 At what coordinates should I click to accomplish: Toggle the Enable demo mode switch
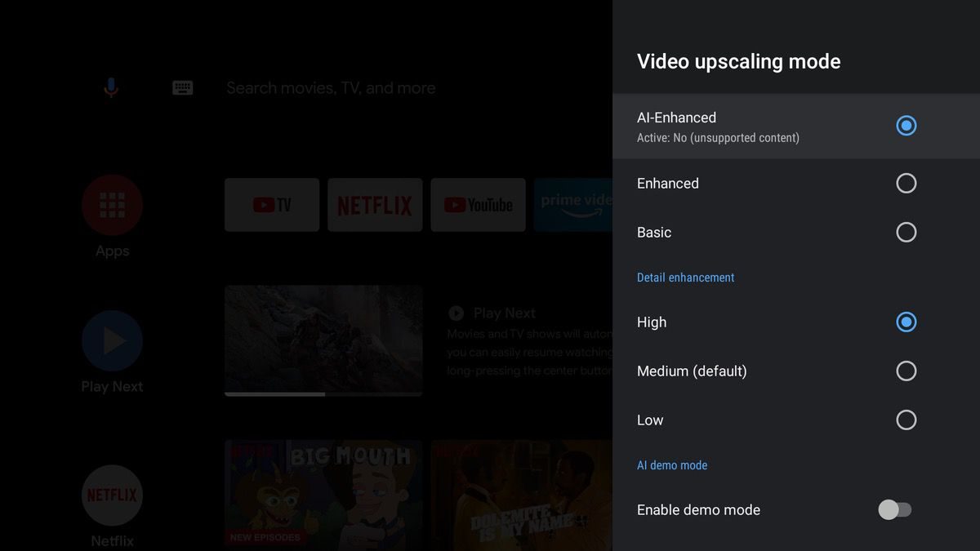[x=894, y=509]
